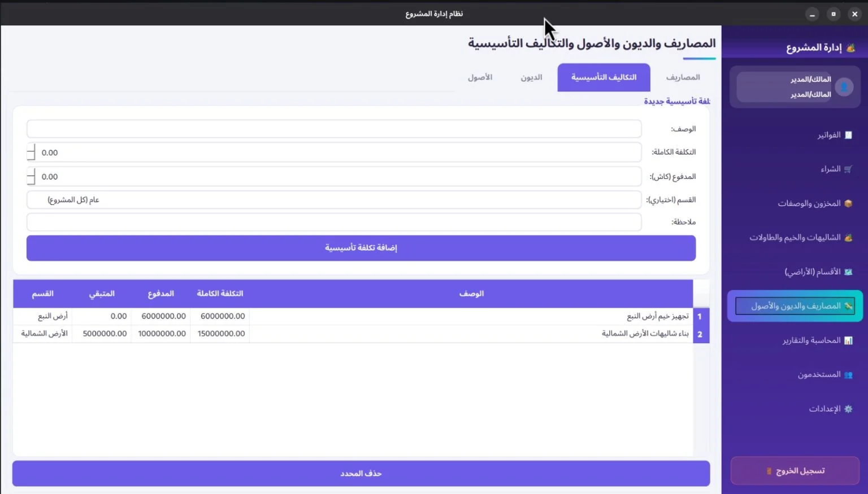Click the shopping cart icon beside الشراء
Screen dimensions: 868x494
tap(848, 169)
